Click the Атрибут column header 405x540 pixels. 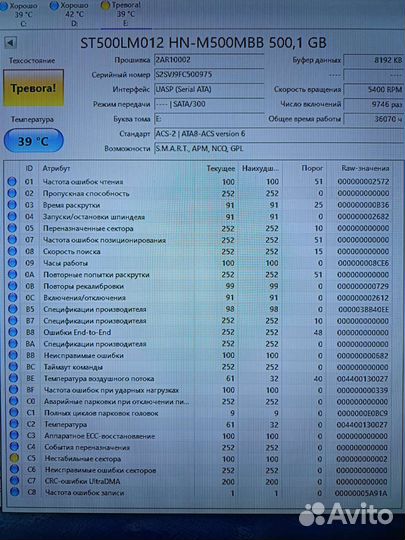coord(56,168)
